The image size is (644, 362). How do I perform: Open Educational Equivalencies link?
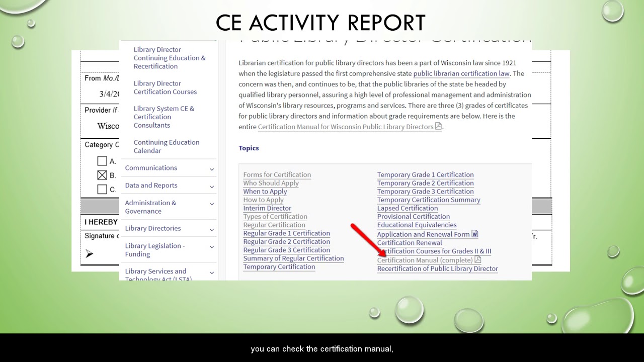(417, 225)
